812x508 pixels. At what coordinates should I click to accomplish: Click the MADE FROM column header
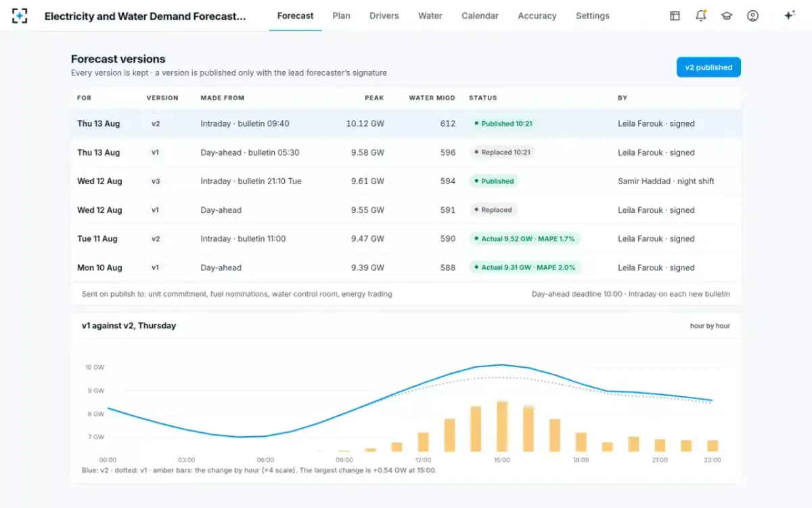pyautogui.click(x=223, y=98)
